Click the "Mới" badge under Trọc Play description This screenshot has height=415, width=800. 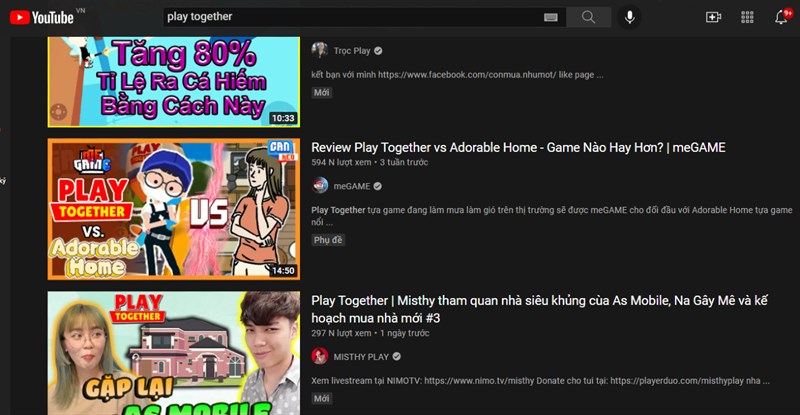tap(321, 92)
